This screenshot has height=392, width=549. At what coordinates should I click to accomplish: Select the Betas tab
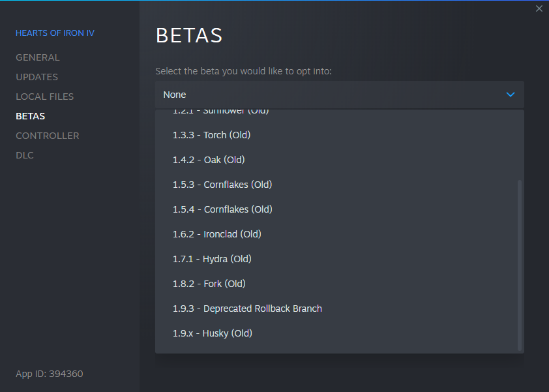30,116
